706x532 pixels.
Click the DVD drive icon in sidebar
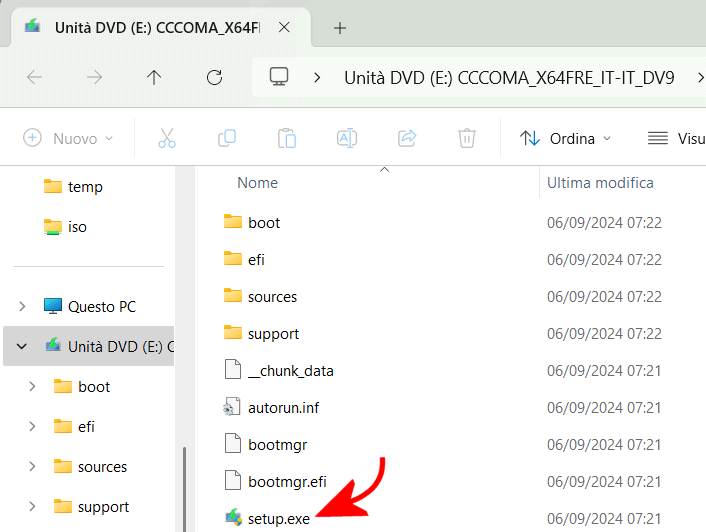click(x=53, y=345)
